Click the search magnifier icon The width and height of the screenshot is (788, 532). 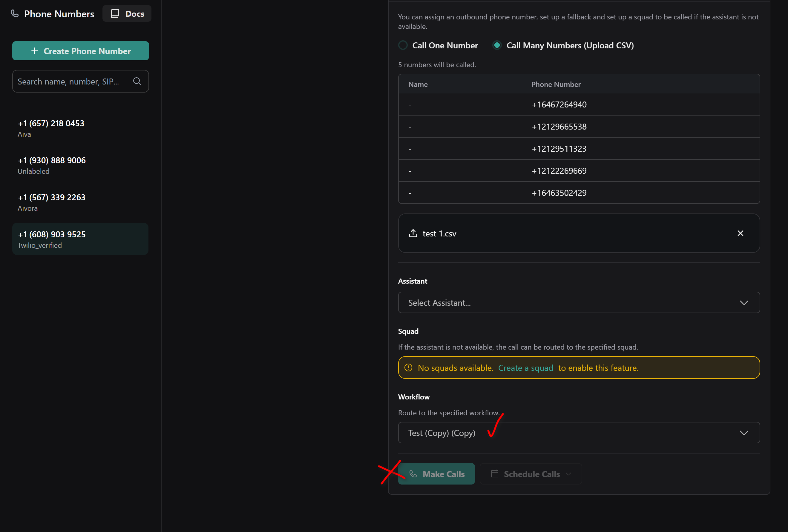(x=137, y=81)
